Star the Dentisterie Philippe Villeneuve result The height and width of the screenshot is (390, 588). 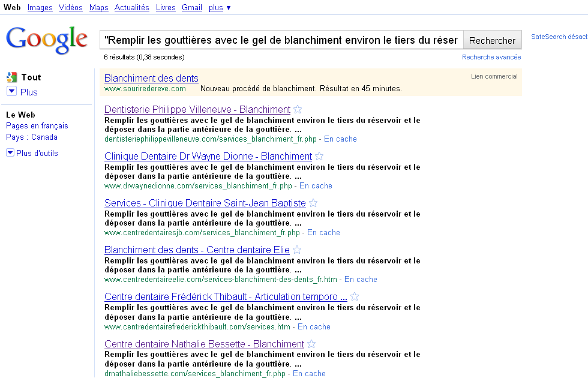pyautogui.click(x=298, y=109)
